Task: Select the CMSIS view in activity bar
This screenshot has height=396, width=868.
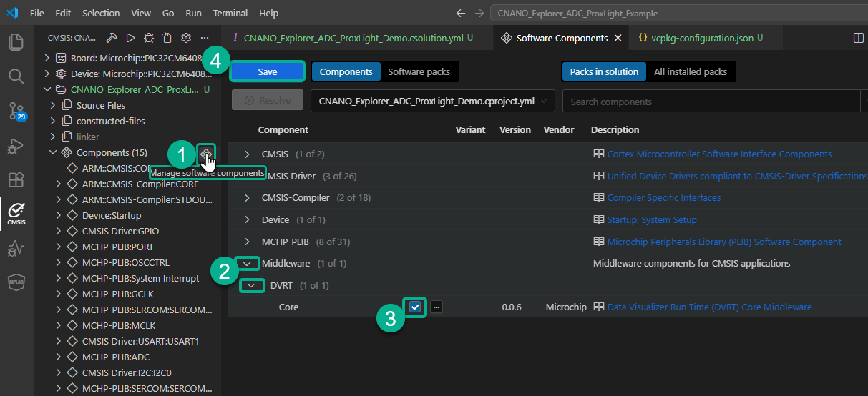Action: [16, 213]
